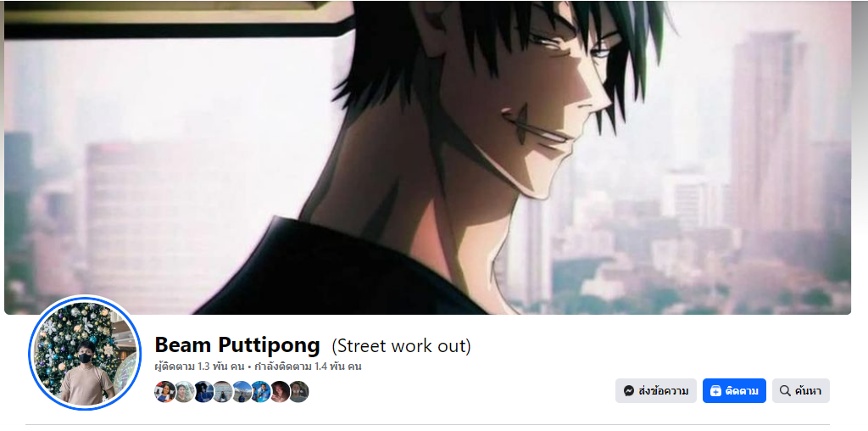This screenshot has width=868, height=431.
Task: Click the magnifying glass search icon
Action: 784,391
